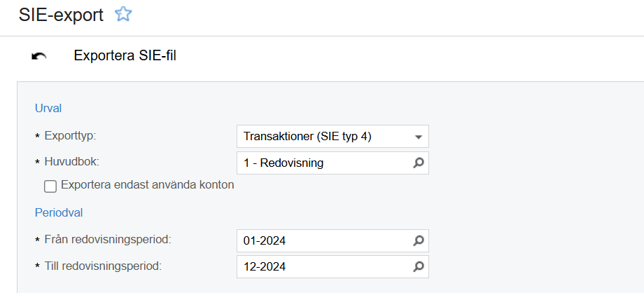The height and width of the screenshot is (293, 644).
Task: Collapse the Periodval section heading
Action: pos(59,211)
